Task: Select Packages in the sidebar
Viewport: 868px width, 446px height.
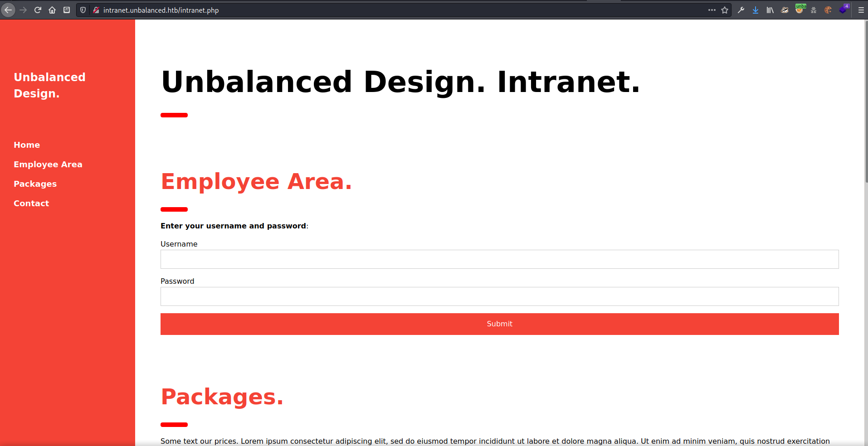Action: [x=35, y=184]
